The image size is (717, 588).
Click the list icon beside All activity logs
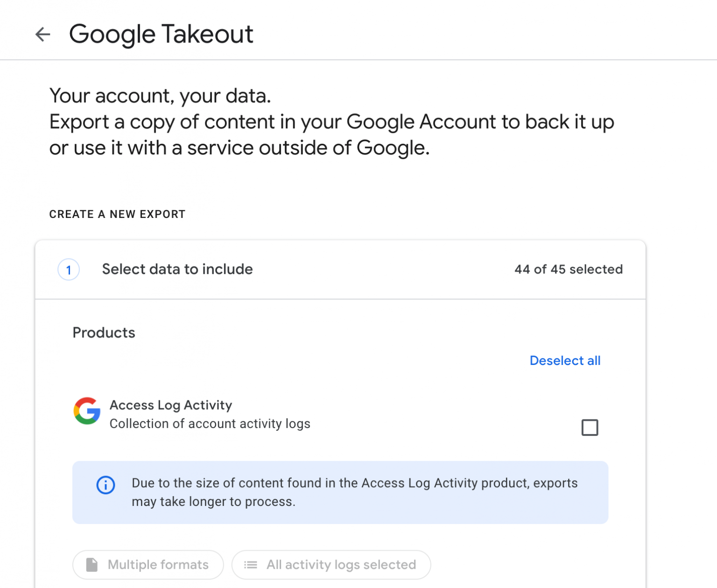coord(251,565)
